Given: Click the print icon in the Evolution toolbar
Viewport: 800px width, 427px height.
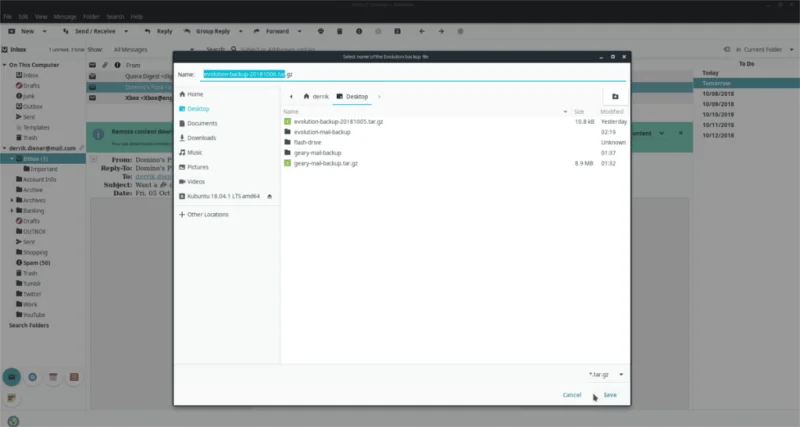Looking at the screenshot, I should tap(320, 31).
